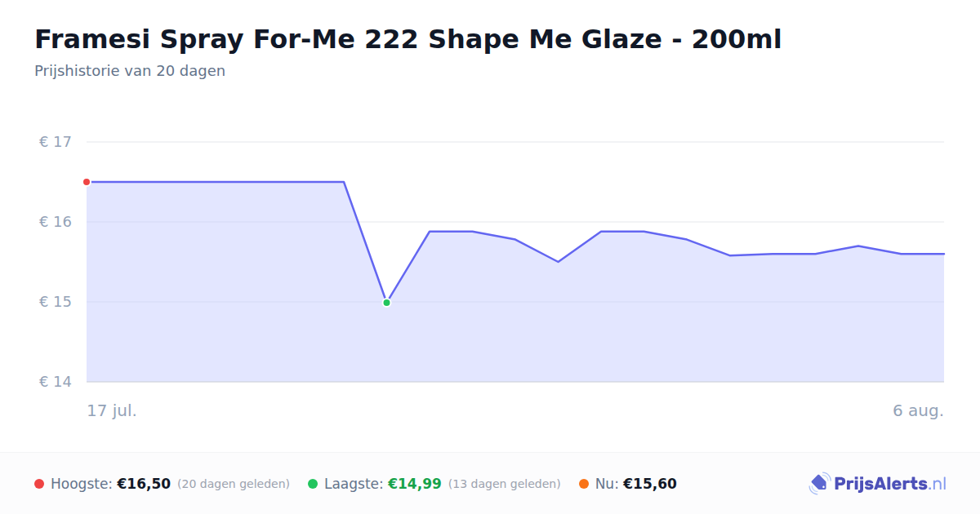Click the green Laagste legend dot
980x514 pixels.
tap(313, 484)
